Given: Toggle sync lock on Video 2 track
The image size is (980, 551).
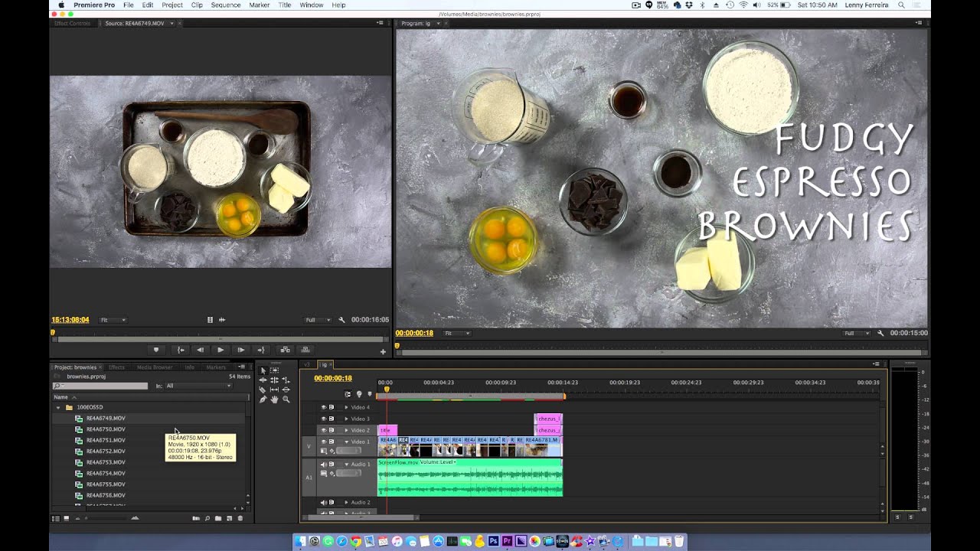Looking at the screenshot, I should tap(332, 430).
